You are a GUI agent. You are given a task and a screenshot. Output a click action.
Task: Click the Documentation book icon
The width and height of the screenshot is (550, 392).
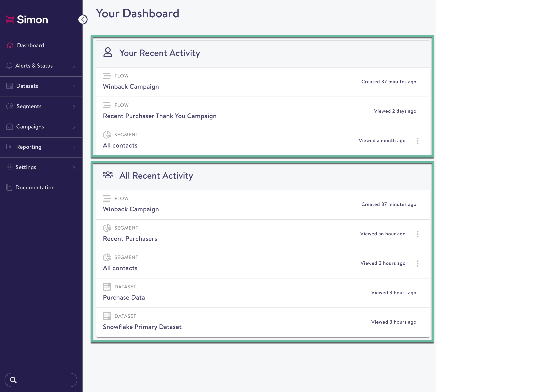(9, 187)
